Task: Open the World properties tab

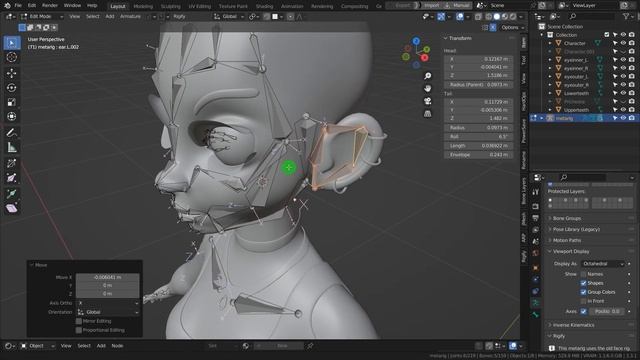Action: coord(536,253)
